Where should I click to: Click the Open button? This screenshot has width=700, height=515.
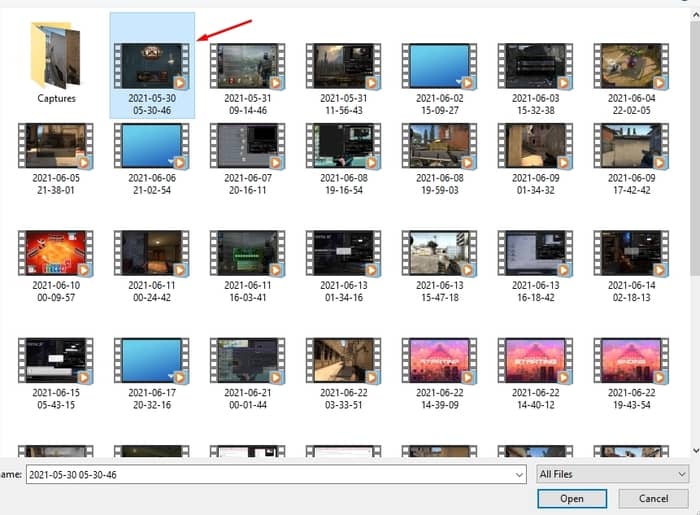572,498
